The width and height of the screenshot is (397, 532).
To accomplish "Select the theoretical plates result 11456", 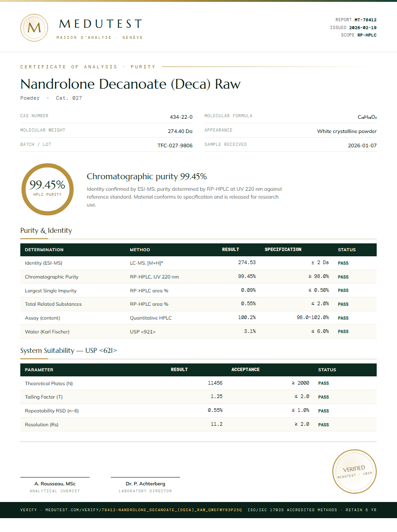I will point(215,383).
